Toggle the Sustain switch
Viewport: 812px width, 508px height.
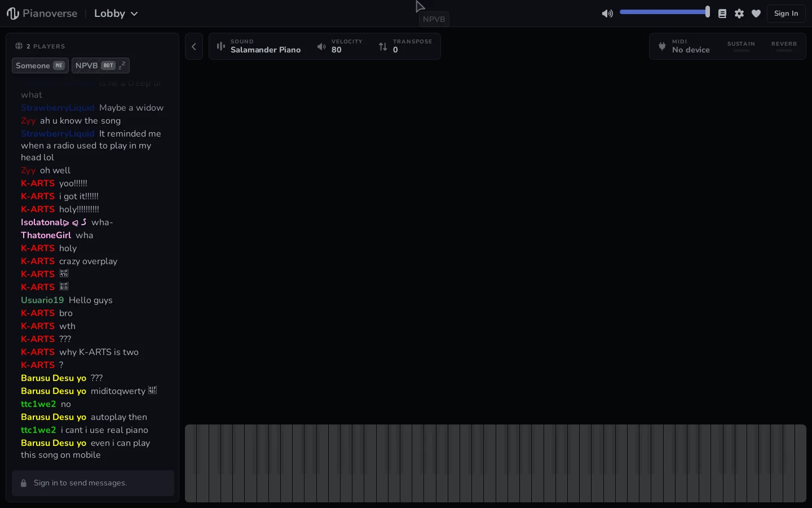click(x=741, y=46)
